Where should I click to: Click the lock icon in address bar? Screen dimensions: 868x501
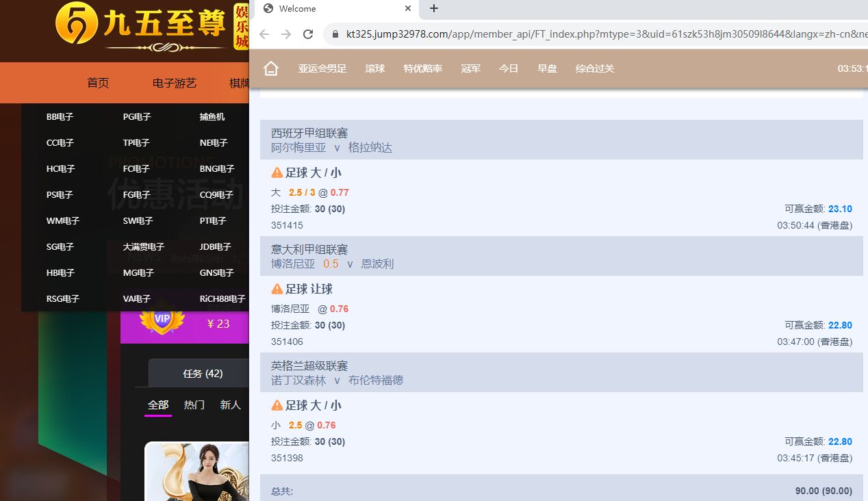[x=335, y=34]
